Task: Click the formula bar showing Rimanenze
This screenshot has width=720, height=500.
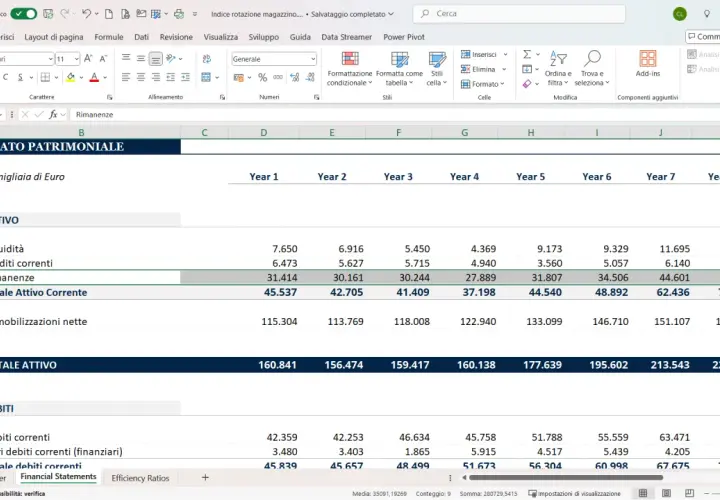Action: [395, 114]
